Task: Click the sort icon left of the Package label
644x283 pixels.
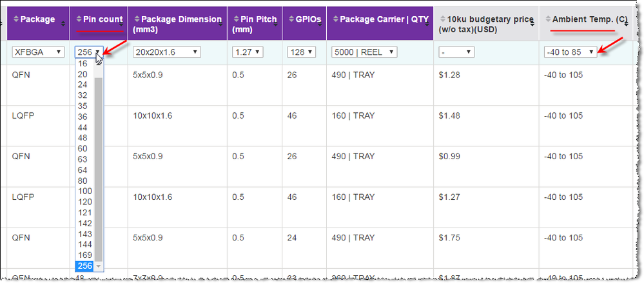Action: coord(16,20)
